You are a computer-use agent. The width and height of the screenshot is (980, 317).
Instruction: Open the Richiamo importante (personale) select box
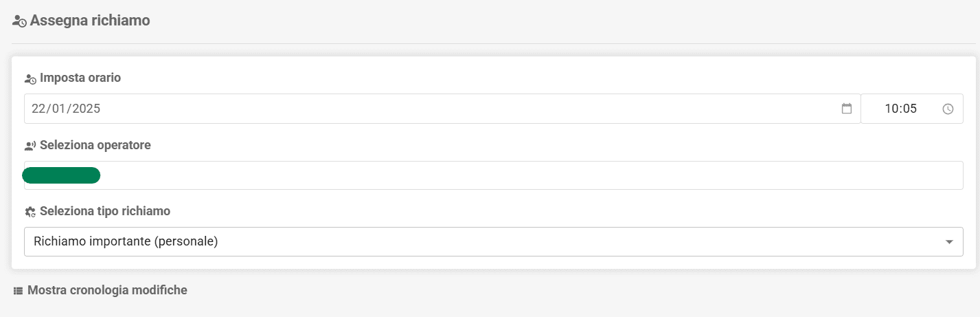[493, 241]
